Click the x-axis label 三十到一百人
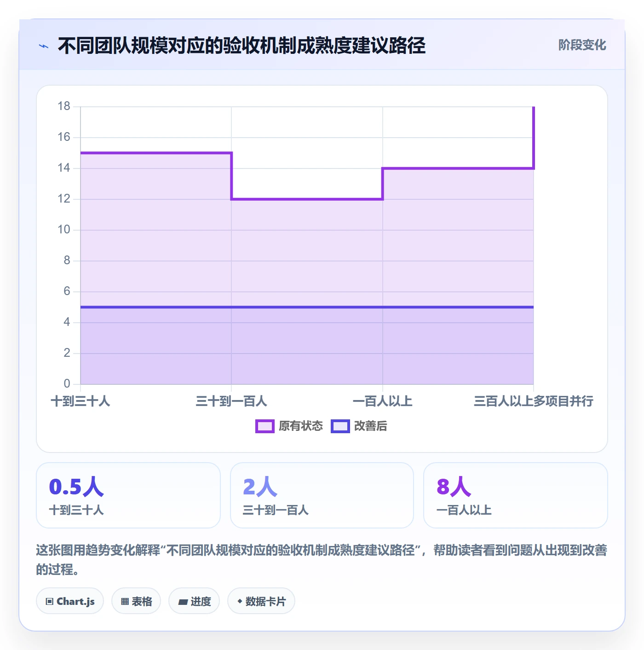The image size is (644, 650). (x=231, y=401)
